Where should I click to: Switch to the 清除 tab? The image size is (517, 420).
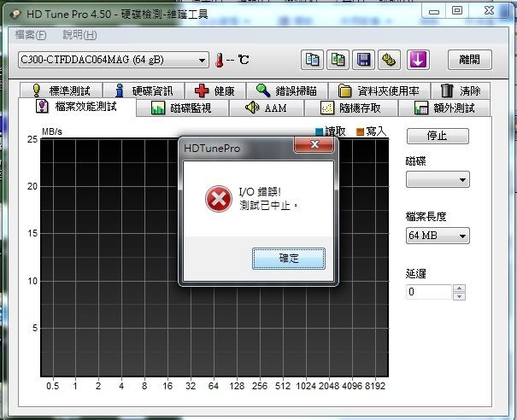click(x=461, y=90)
